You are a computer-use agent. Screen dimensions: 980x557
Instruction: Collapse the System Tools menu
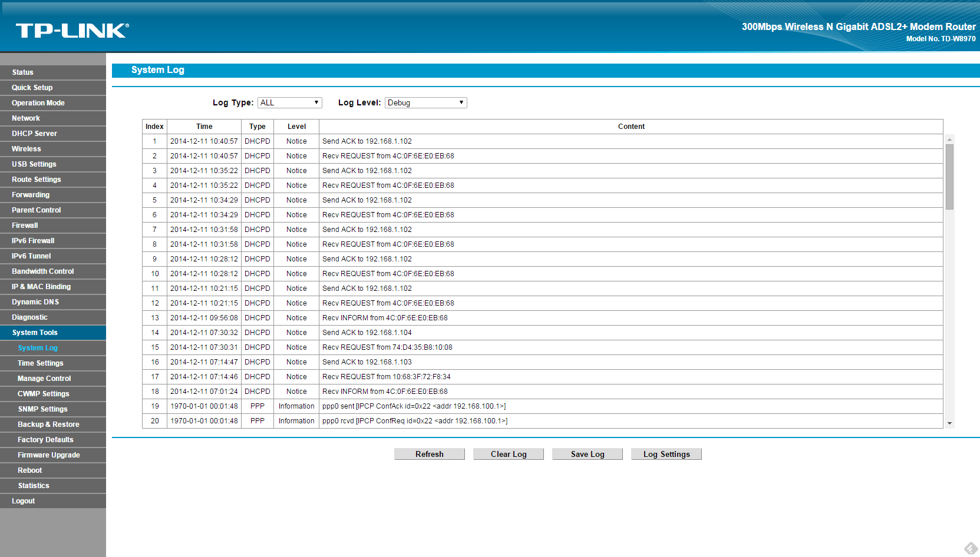53,333
